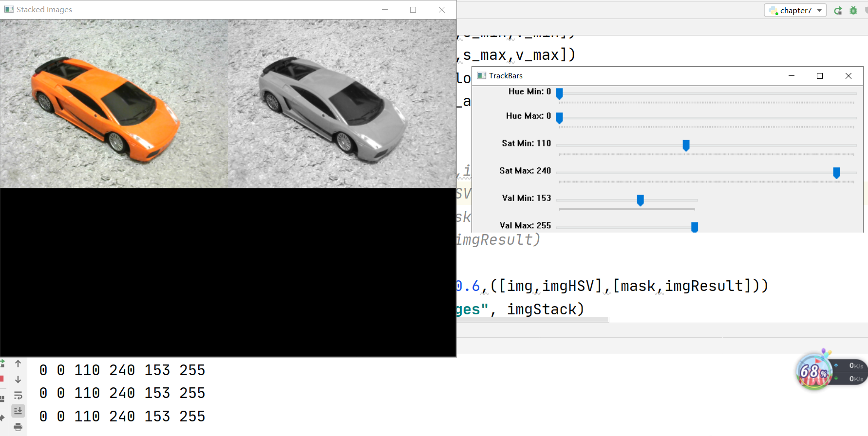This screenshot has width=868, height=436.
Task: Maximize the TrackBars window
Action: [x=820, y=76]
